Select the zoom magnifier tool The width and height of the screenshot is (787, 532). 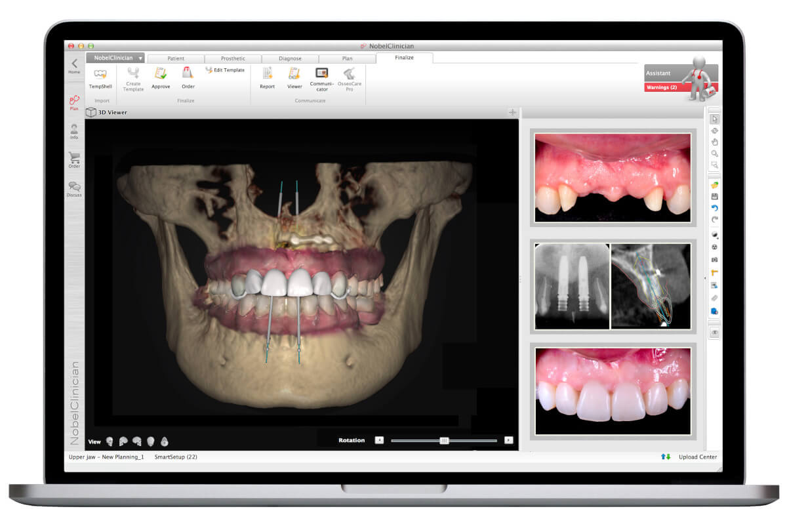point(714,153)
